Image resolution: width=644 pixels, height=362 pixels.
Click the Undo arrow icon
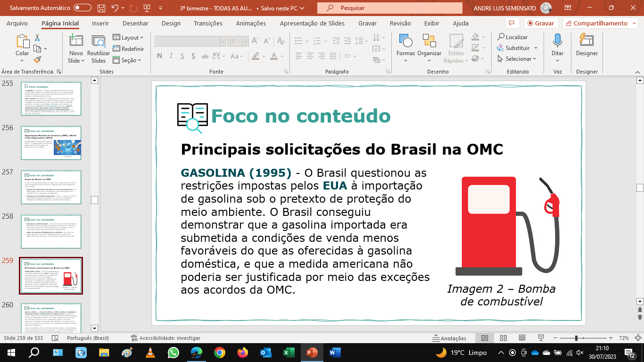[x=115, y=8]
